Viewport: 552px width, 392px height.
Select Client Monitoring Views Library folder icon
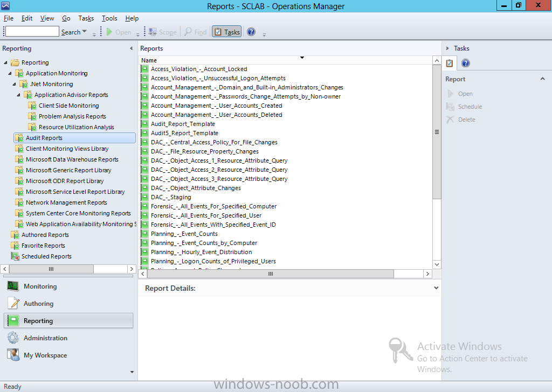point(19,149)
